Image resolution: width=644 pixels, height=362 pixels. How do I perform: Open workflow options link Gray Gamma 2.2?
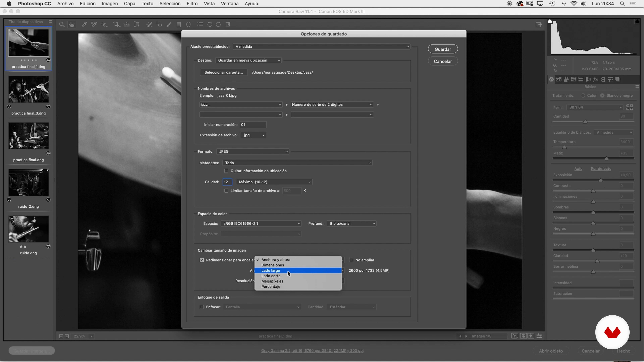pos(312,351)
